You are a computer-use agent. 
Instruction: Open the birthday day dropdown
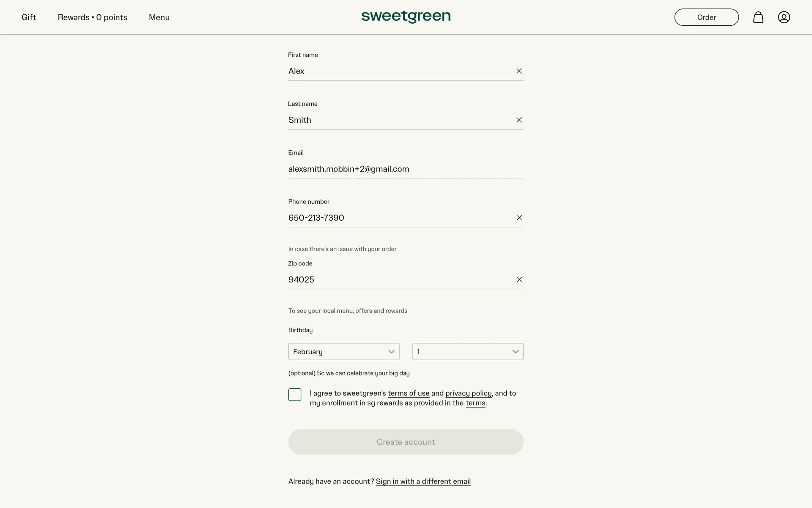click(x=467, y=352)
